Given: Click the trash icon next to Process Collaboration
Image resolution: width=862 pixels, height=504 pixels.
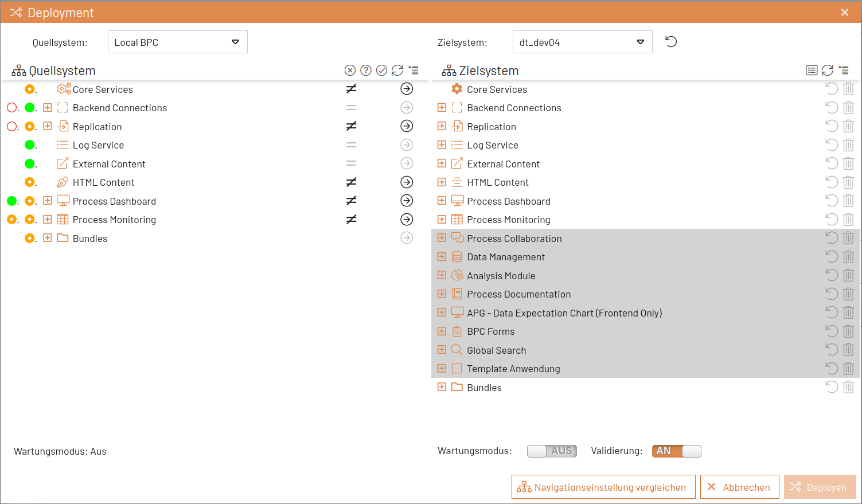Looking at the screenshot, I should (849, 237).
